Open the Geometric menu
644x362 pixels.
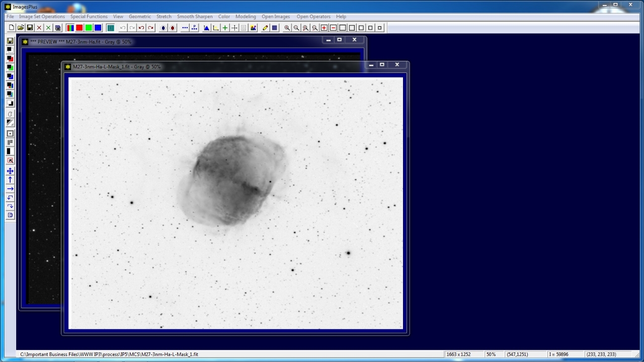point(140,17)
